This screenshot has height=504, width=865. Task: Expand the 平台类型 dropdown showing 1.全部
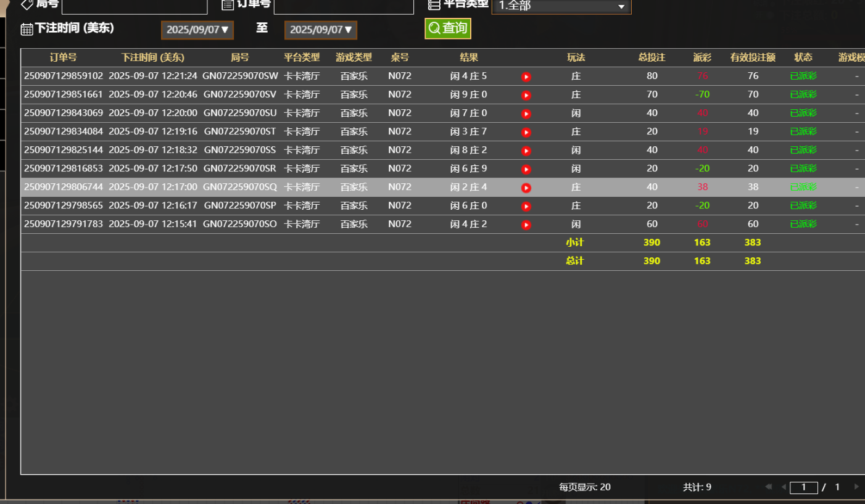[x=561, y=6]
